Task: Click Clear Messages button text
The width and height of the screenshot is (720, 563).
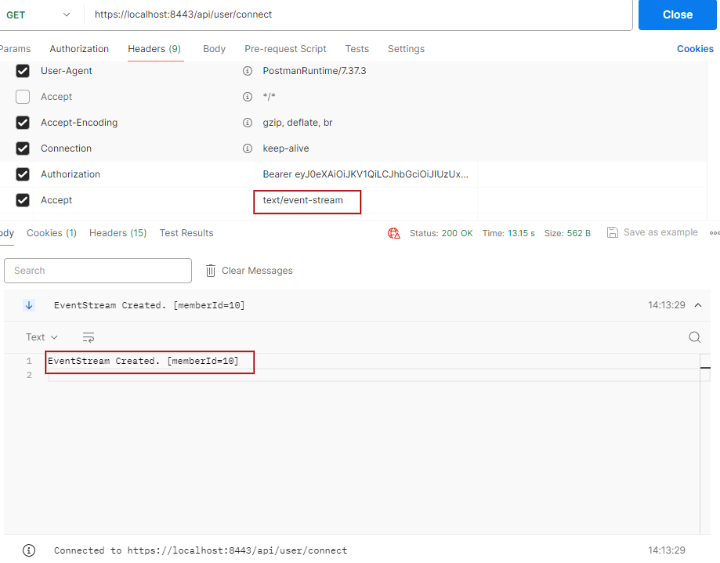Action: pyautogui.click(x=257, y=270)
